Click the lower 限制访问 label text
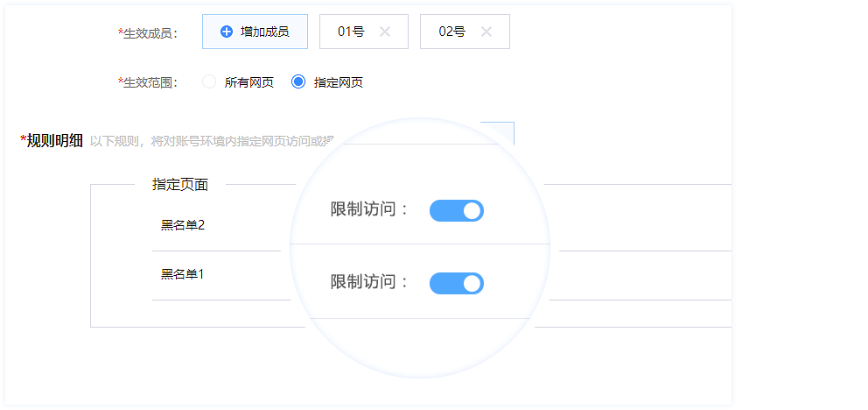The width and height of the screenshot is (868, 410). click(x=369, y=283)
